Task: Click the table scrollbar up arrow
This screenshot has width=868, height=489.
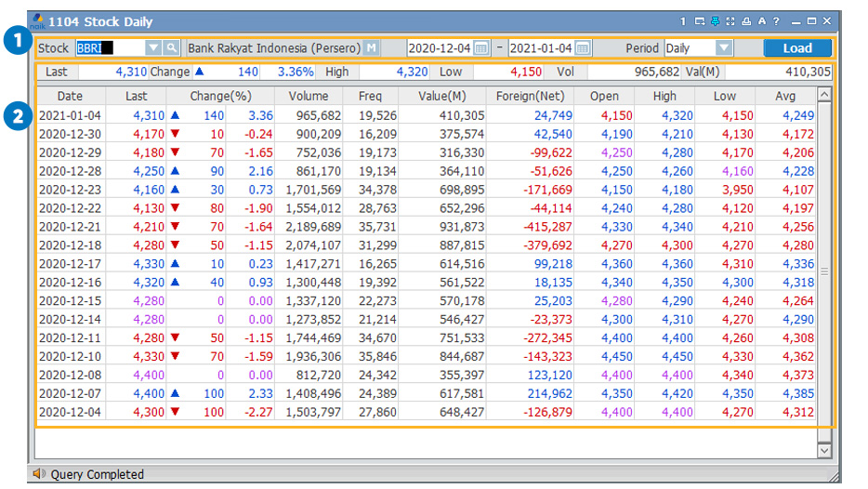Action: [823, 95]
